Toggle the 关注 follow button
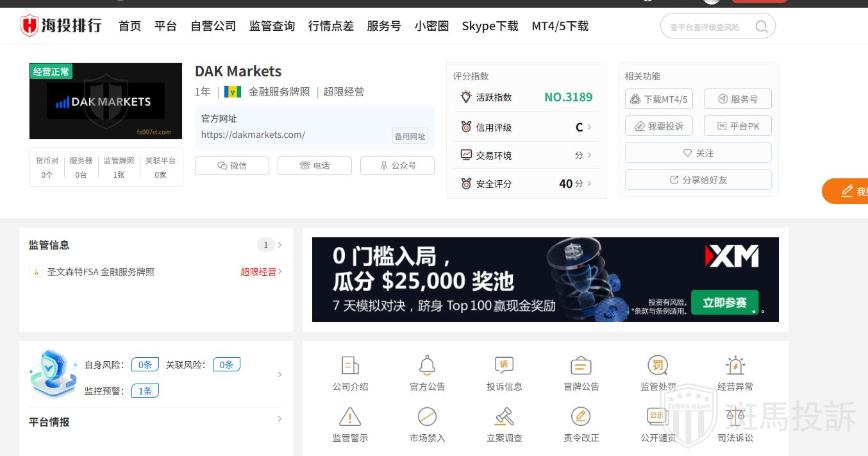This screenshot has height=456, width=868. pyautogui.click(x=698, y=153)
